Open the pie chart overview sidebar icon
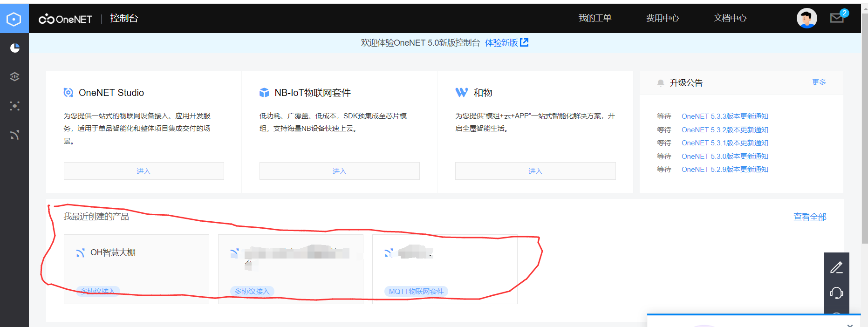The image size is (868, 327). (x=15, y=48)
